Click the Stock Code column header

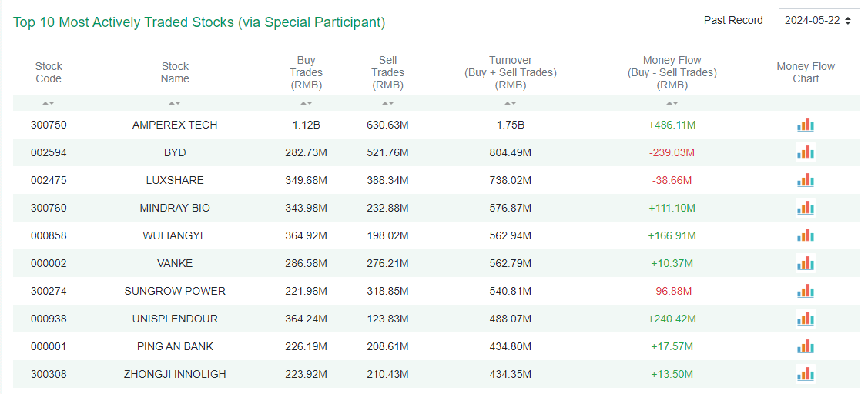(49, 72)
